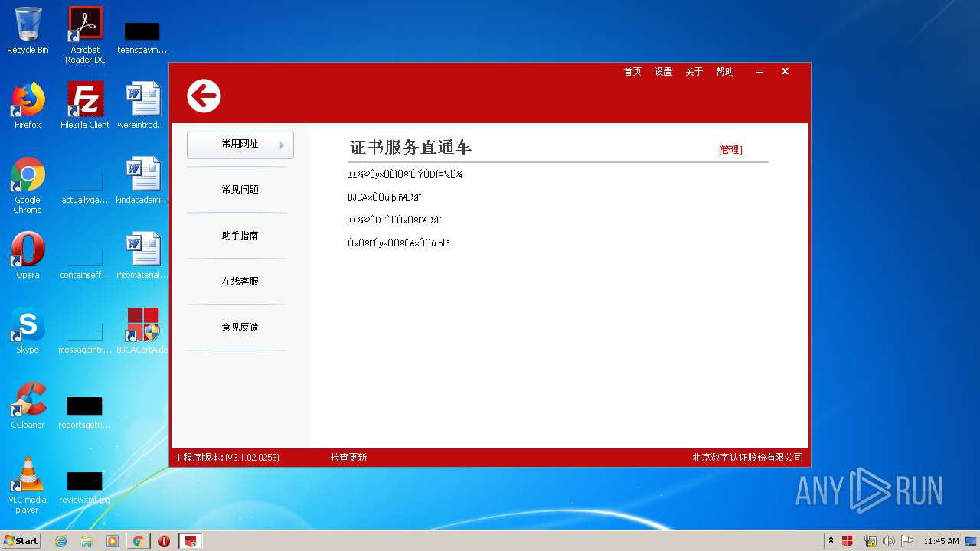The image size is (980, 551).
Task: Select the 助手指南 sidebar tab
Action: [240, 236]
